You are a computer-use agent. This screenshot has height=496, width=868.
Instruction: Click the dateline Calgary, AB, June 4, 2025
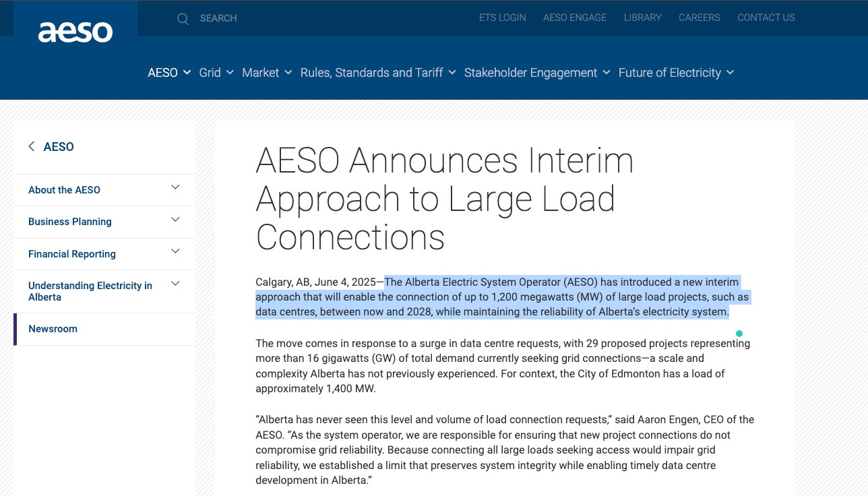315,282
